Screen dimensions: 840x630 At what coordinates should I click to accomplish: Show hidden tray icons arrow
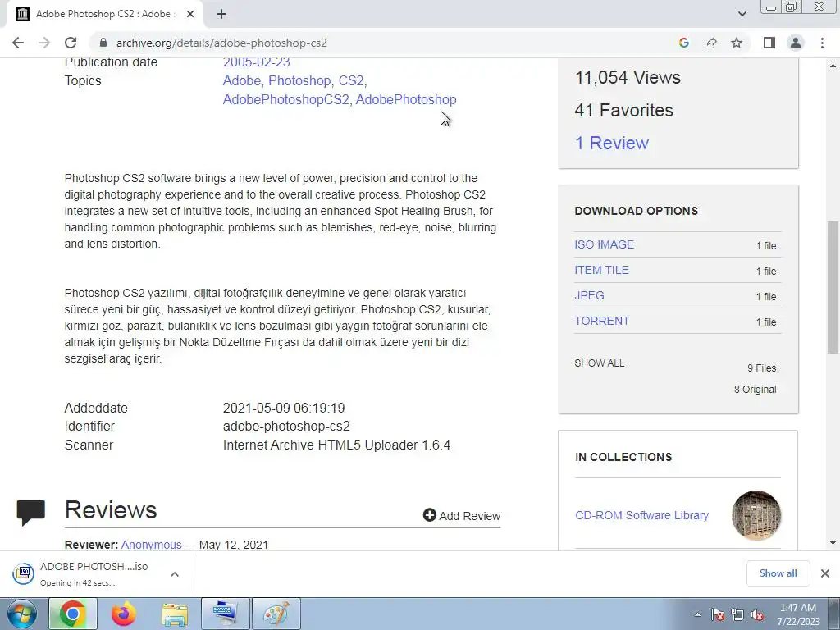697,614
